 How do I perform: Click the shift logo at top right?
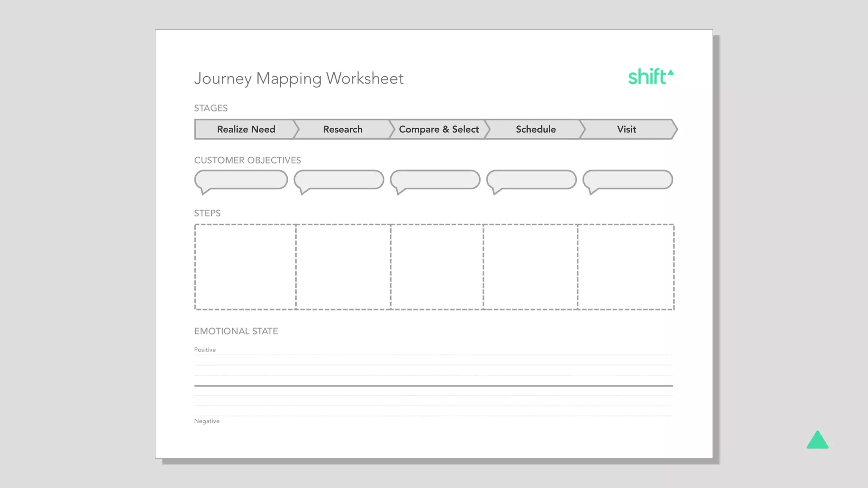(x=650, y=77)
